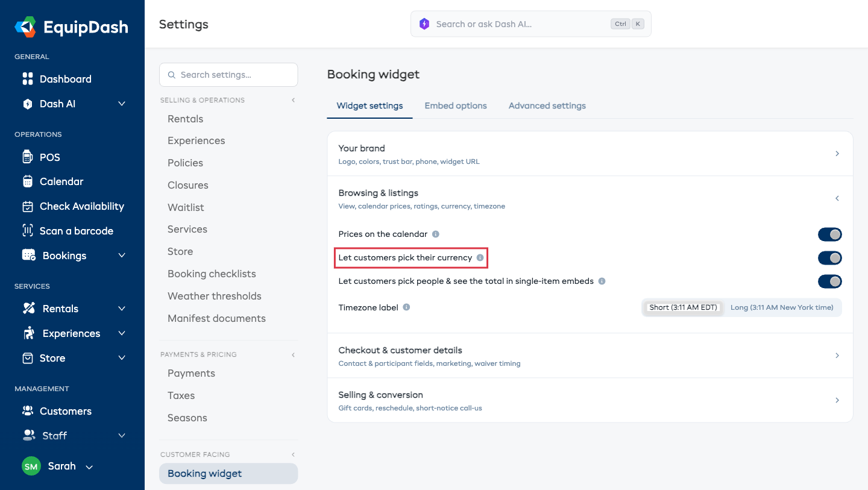Click the Staff icon in sidebar
868x490 pixels.
point(29,435)
